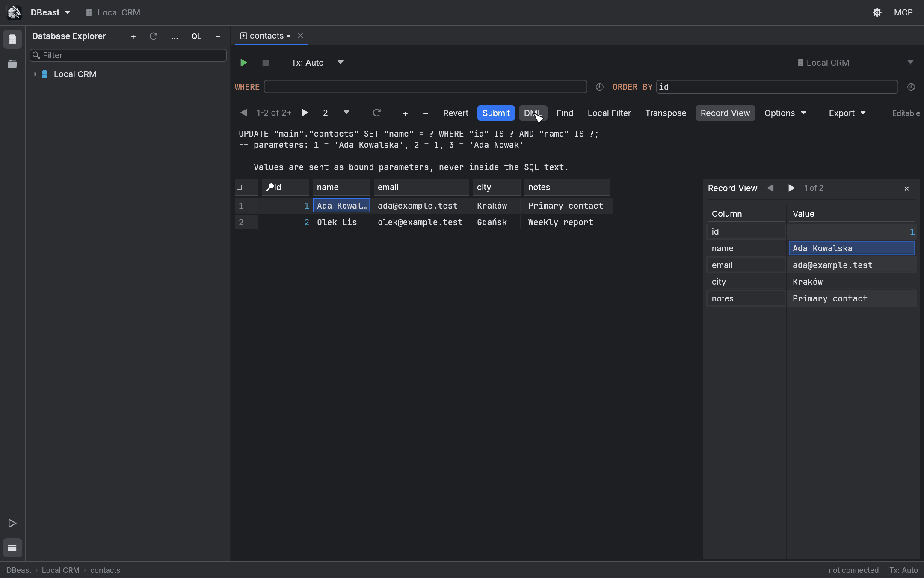The image size is (924, 578).
Task: Click the WHERE filter input field
Action: click(426, 87)
